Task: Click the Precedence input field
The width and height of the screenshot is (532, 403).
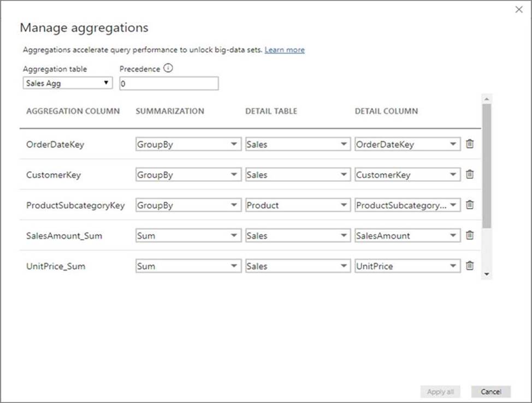Action: point(168,84)
